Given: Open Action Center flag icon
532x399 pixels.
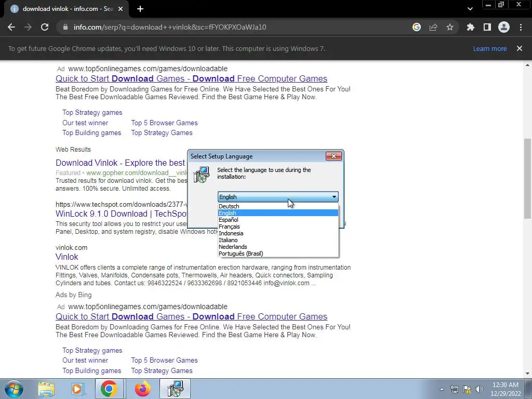Looking at the screenshot, I should pos(467,389).
